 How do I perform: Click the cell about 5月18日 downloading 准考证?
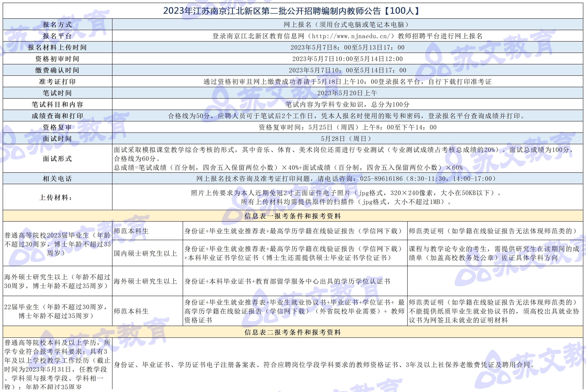(x=348, y=81)
